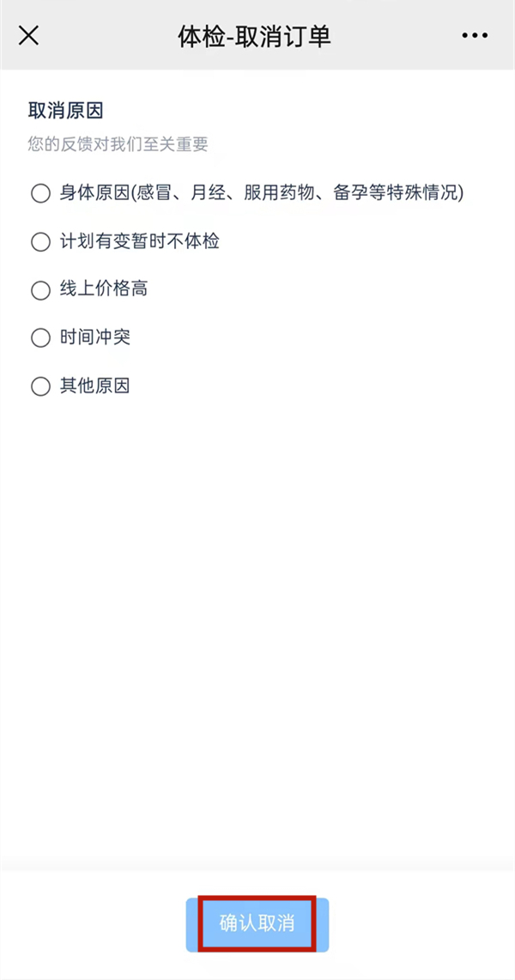Click the 计划有变暂时不体检 option text
Screen dimensions: 515x980
(x=139, y=241)
